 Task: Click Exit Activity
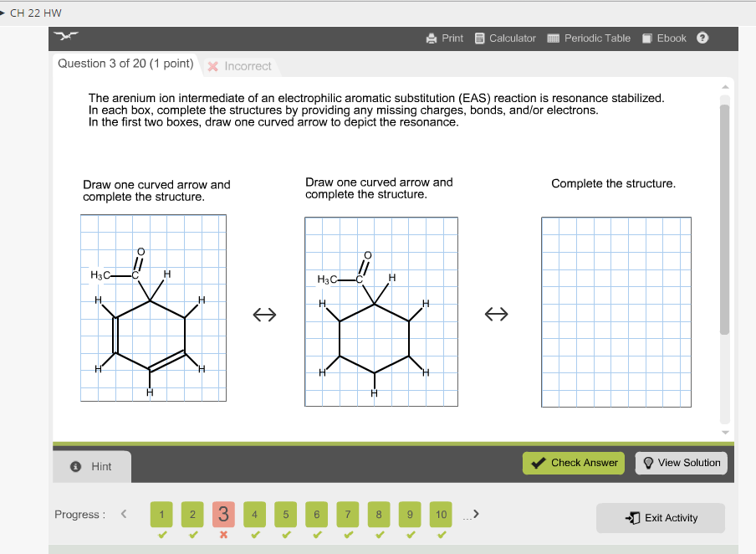click(x=659, y=517)
